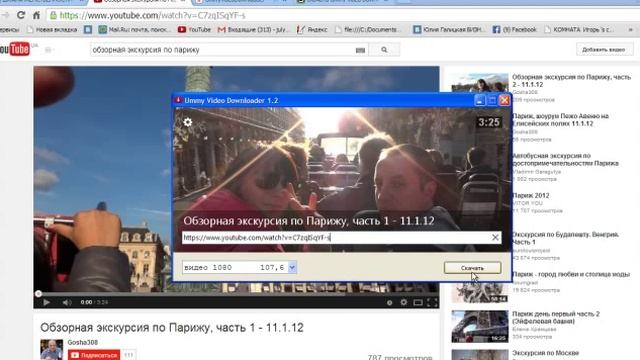Minimize Ummy Video Downloader window
Image resolution: width=640 pixels, height=360 pixels.
pos(480,100)
